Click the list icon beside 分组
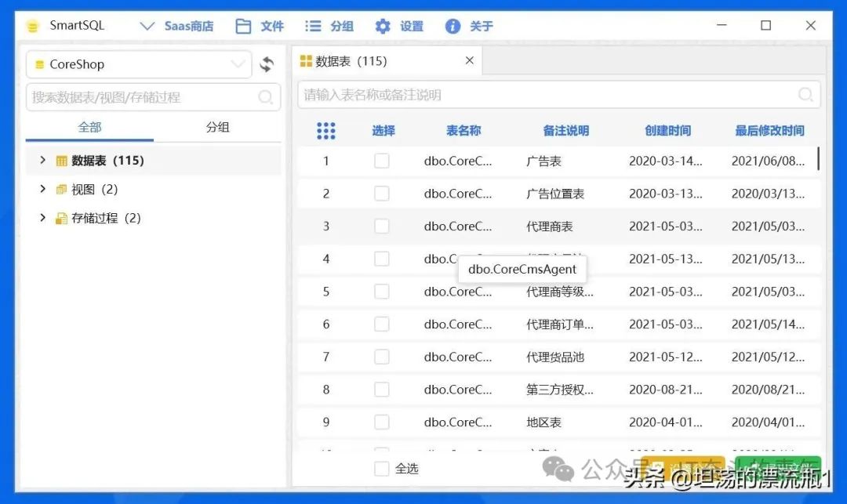This screenshot has height=504, width=847. [313, 26]
